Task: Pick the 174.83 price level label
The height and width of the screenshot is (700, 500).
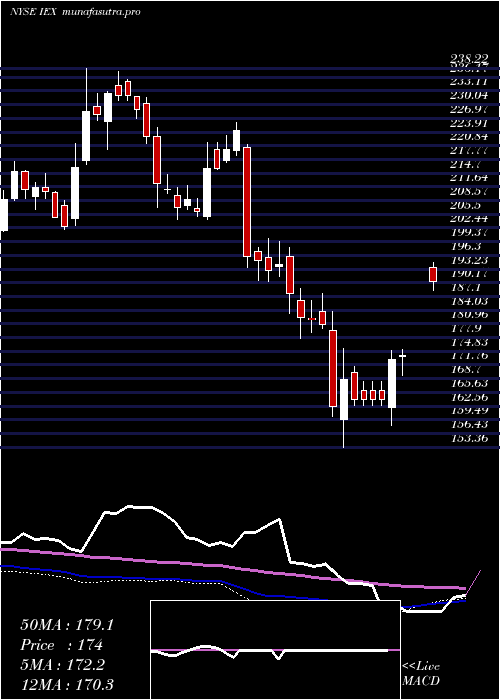Action: (469, 342)
